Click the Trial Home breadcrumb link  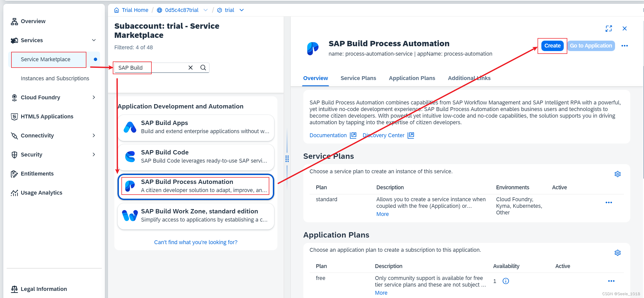[x=135, y=10]
